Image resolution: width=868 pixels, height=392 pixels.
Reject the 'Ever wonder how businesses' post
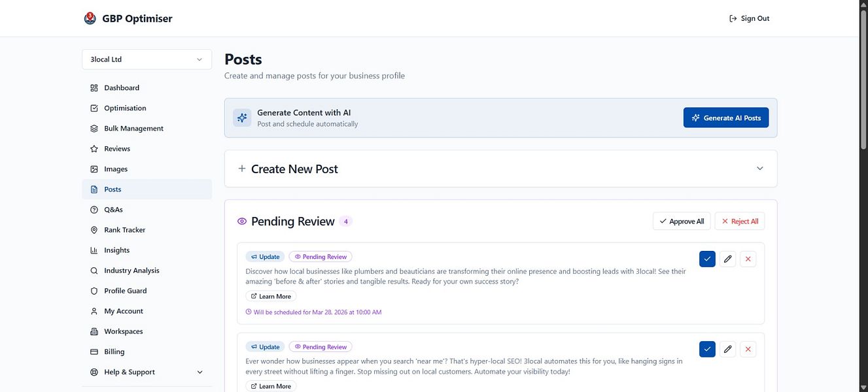click(748, 349)
